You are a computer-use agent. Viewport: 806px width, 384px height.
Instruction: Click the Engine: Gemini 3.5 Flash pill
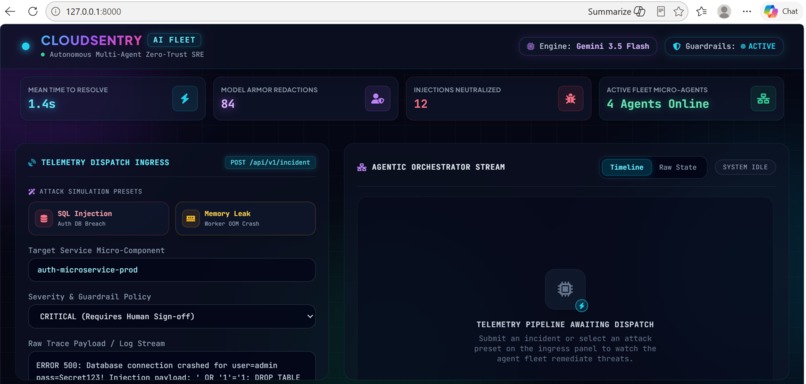tap(588, 46)
